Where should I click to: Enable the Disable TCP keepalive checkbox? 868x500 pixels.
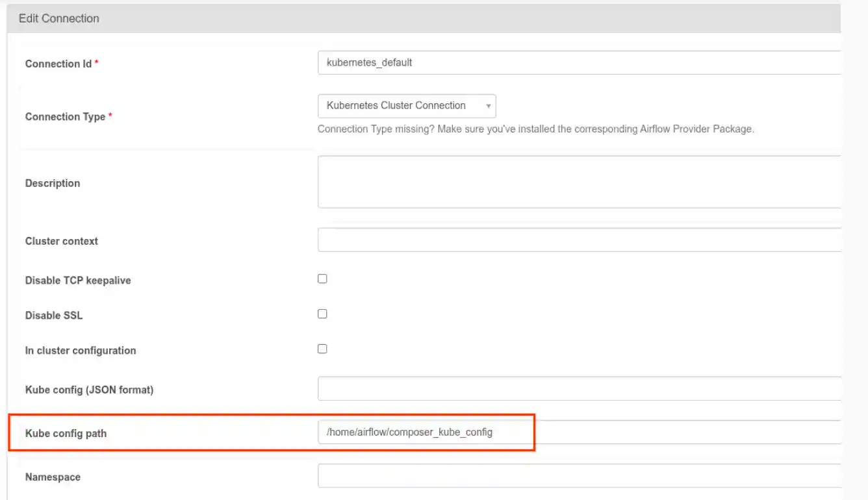322,278
